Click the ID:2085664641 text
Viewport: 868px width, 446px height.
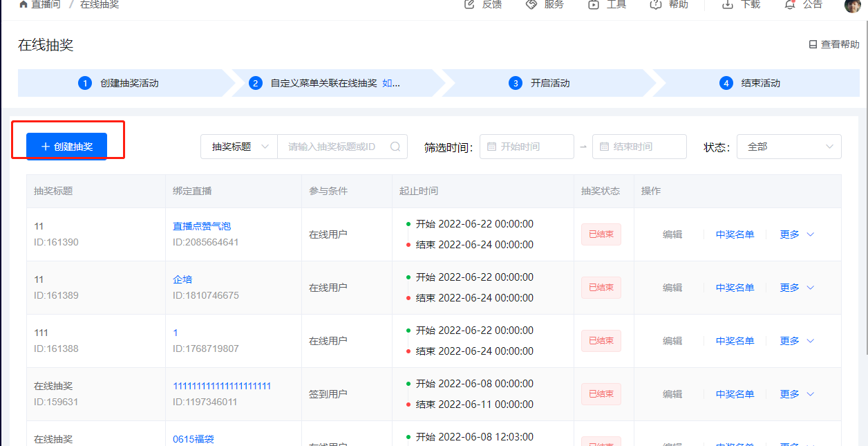[206, 242]
